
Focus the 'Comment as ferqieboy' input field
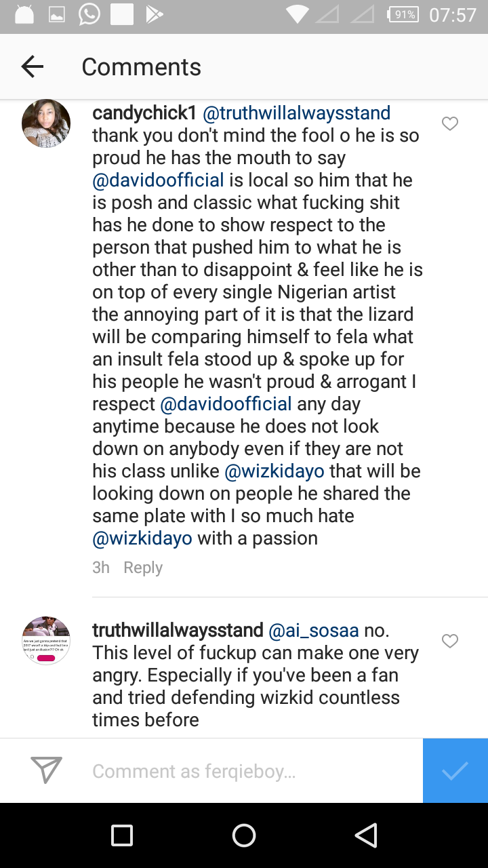coord(251,771)
